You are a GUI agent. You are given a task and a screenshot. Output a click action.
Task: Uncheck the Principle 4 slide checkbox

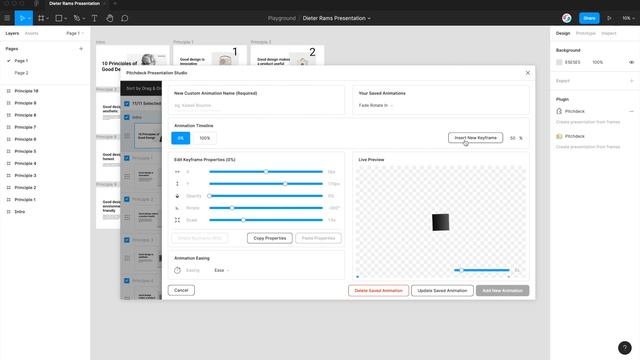point(127,281)
